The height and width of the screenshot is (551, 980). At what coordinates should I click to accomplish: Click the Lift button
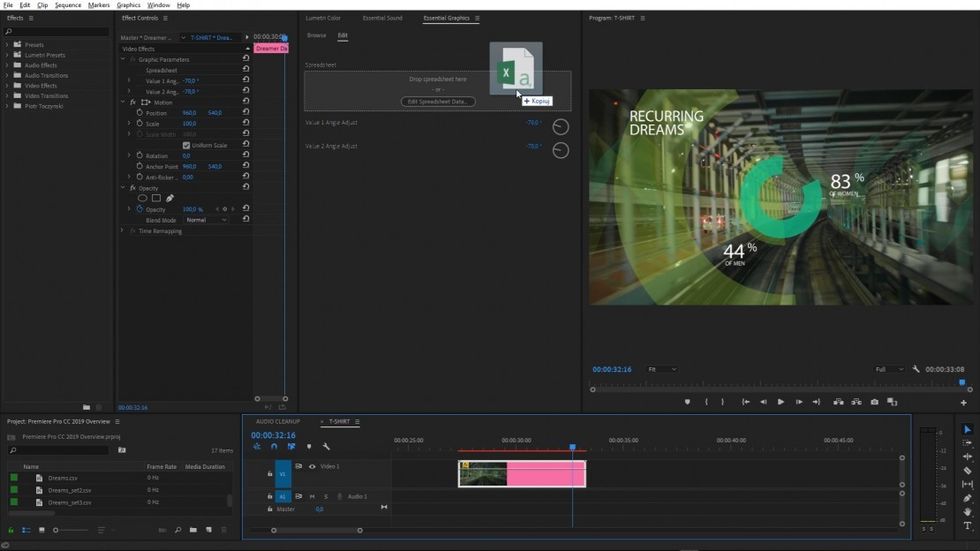(838, 402)
